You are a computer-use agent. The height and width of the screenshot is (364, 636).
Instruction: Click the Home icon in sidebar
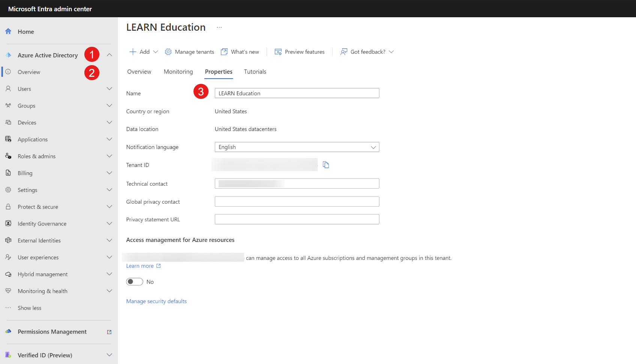coord(8,31)
